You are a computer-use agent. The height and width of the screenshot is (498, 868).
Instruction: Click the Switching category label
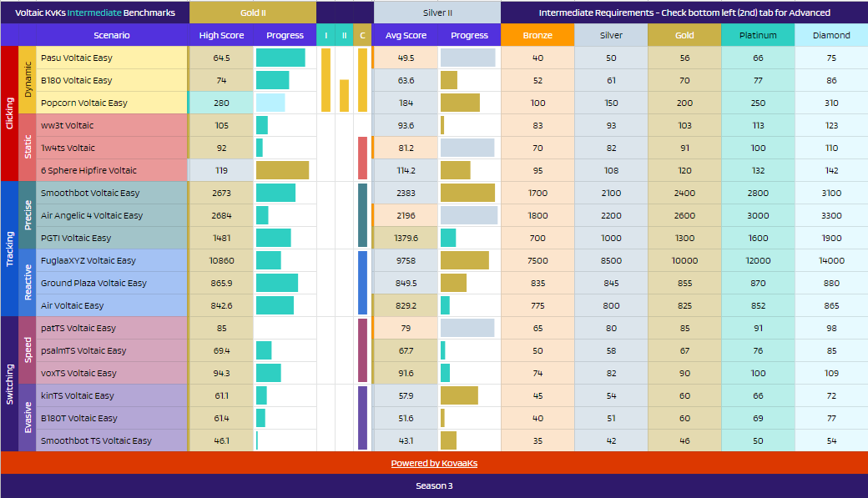point(9,384)
